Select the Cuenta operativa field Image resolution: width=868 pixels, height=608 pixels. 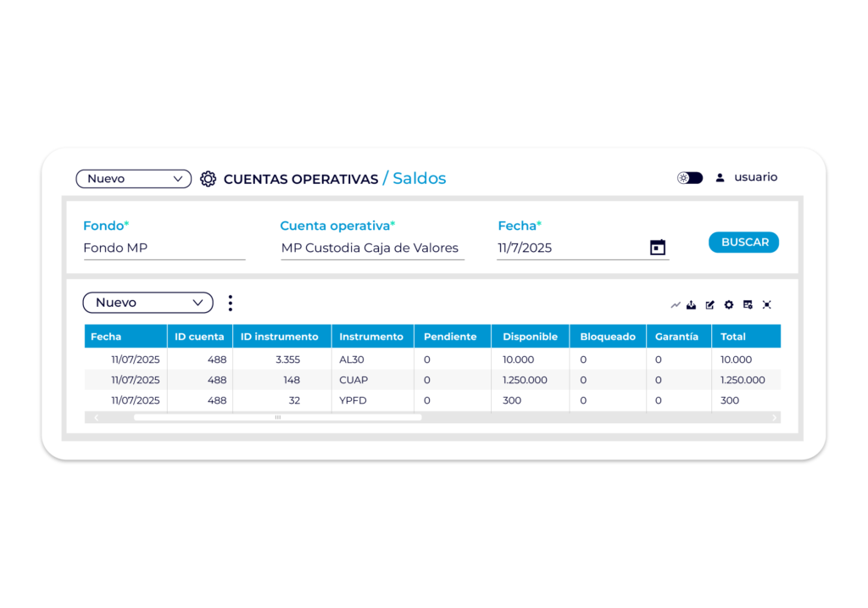[x=372, y=248]
